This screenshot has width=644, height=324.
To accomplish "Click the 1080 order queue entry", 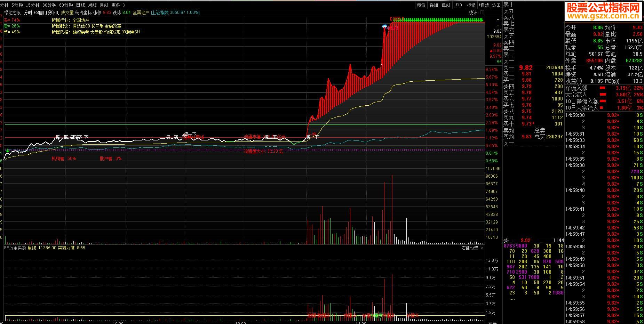I will pos(558,293).
